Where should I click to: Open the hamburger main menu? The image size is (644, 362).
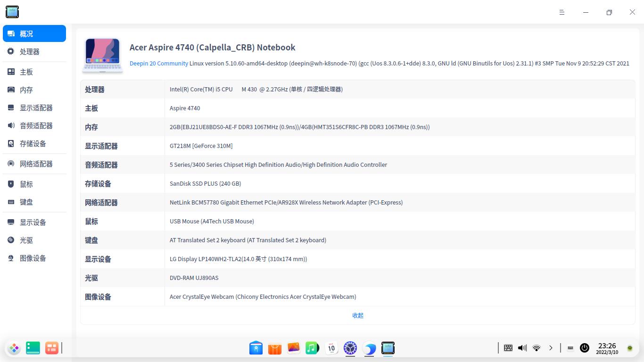(562, 12)
